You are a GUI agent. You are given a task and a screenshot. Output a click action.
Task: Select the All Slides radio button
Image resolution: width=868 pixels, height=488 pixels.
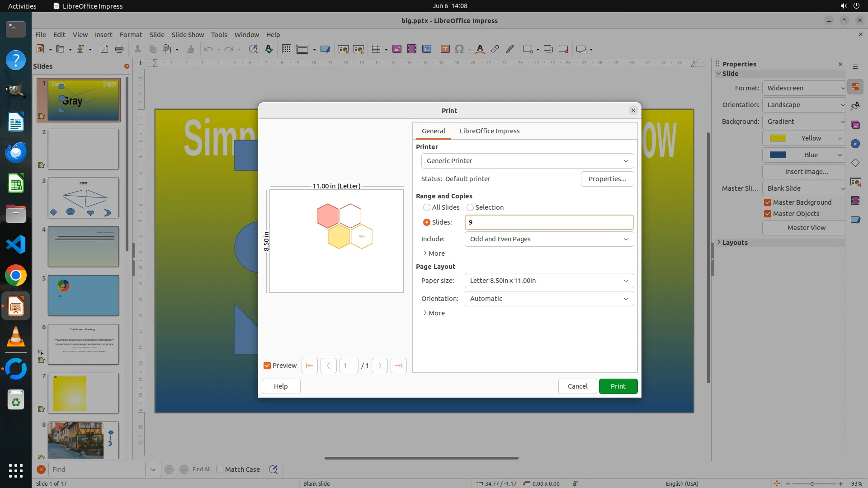coord(427,207)
